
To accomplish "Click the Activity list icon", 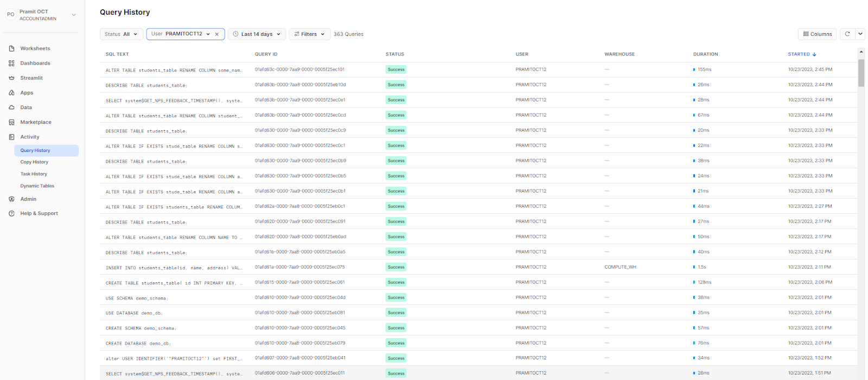I will [x=11, y=137].
